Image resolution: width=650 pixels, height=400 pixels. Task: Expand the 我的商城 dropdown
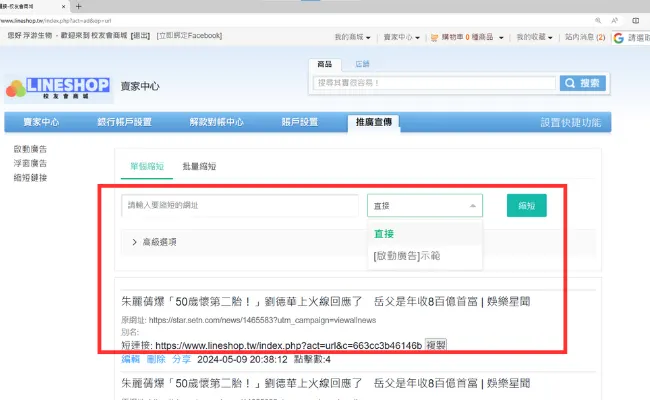pyautogui.click(x=352, y=37)
